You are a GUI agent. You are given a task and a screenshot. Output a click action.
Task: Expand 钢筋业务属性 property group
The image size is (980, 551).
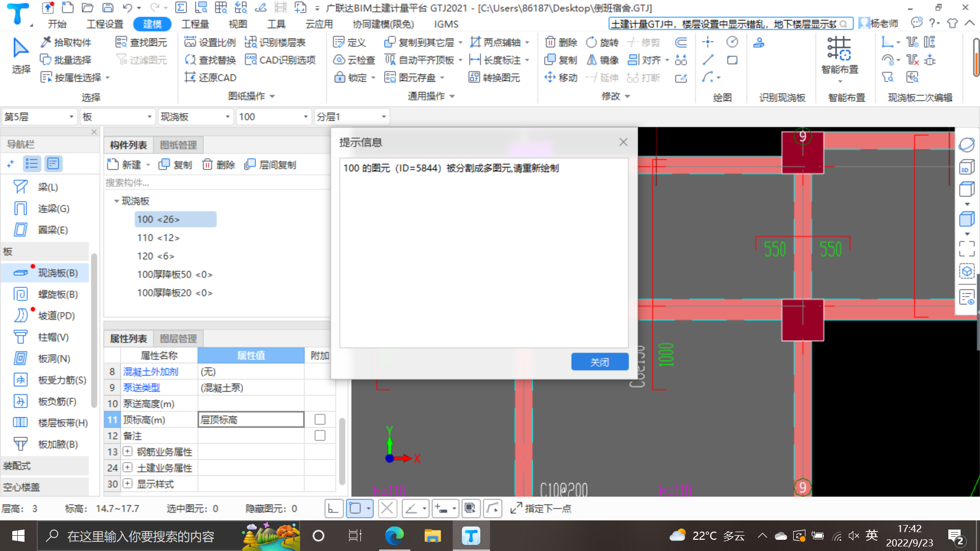[x=128, y=452]
